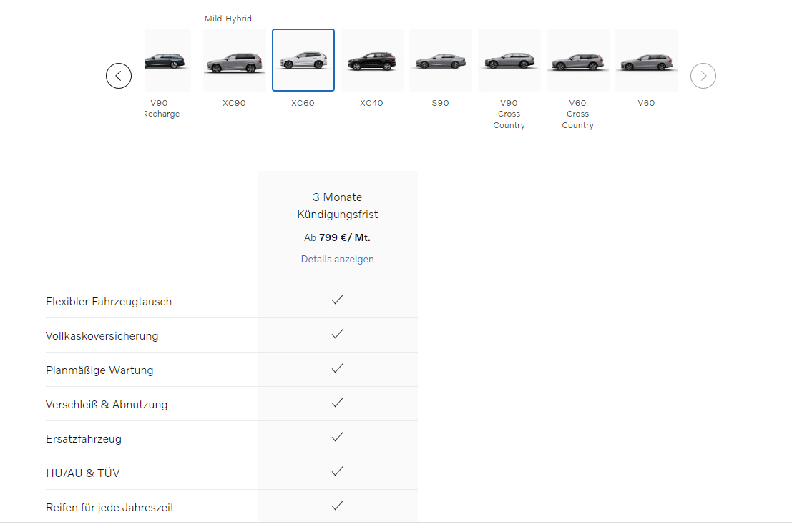Select the XC40 car thumbnail
This screenshot has width=792, height=532.
tap(372, 60)
